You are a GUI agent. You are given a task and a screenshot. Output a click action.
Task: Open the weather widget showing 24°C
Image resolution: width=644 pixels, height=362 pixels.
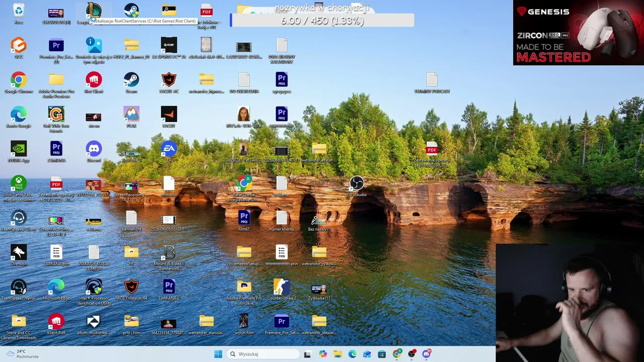coord(22,354)
